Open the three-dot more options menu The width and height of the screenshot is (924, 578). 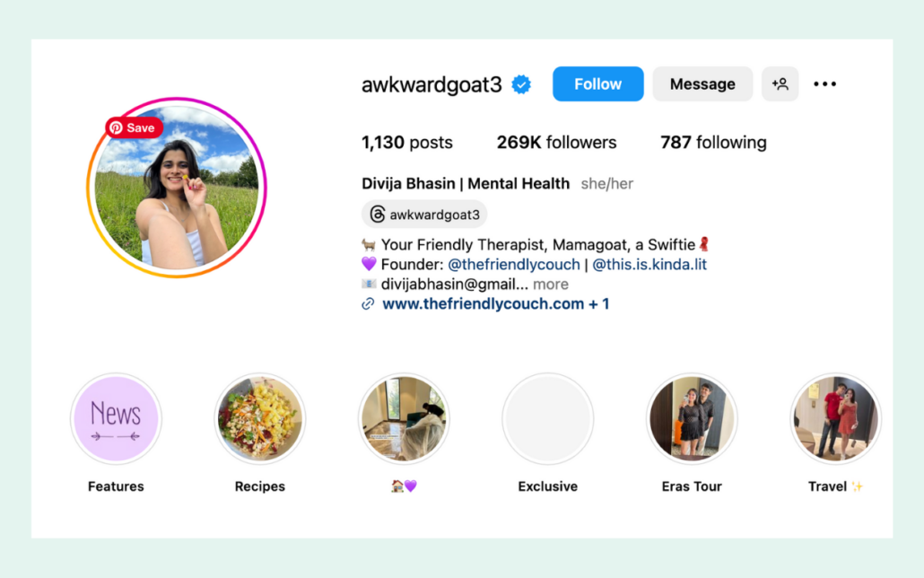coord(824,83)
